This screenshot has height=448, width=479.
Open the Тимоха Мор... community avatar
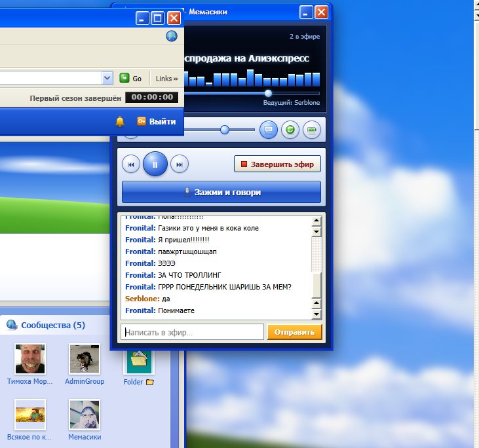30,359
